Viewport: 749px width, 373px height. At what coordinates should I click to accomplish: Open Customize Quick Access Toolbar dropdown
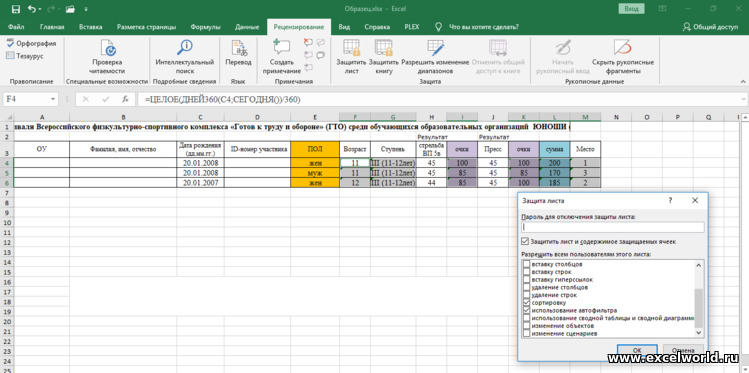tap(86, 9)
